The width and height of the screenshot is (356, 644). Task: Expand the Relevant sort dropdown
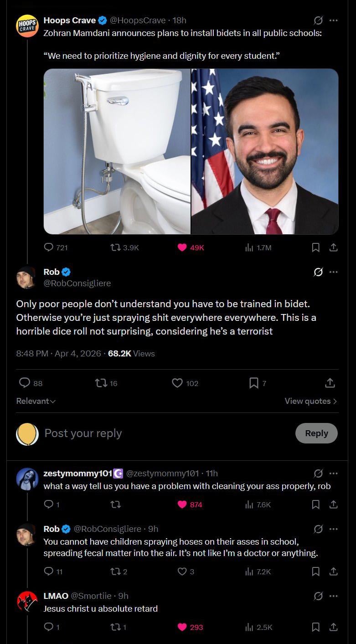[x=36, y=401]
